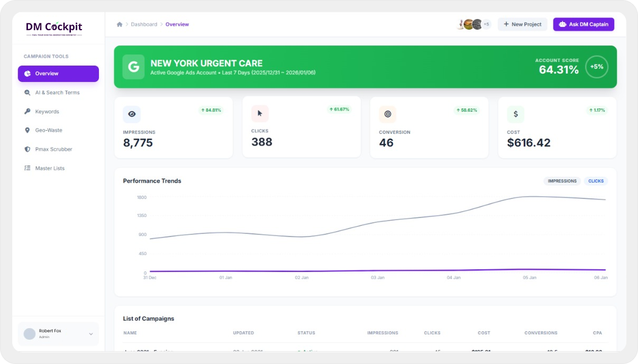Click the cost dollar sign icon

515,114
